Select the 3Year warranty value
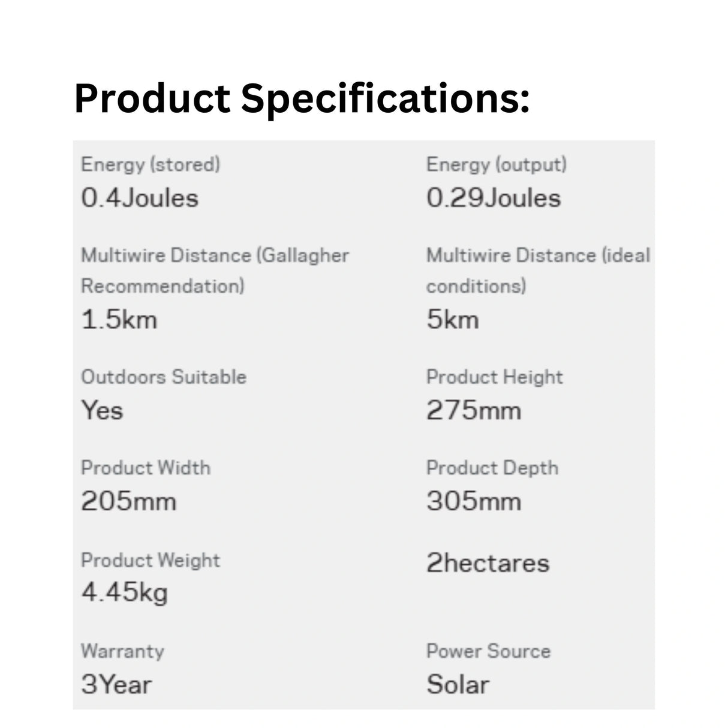The width and height of the screenshot is (728, 728). point(116,684)
